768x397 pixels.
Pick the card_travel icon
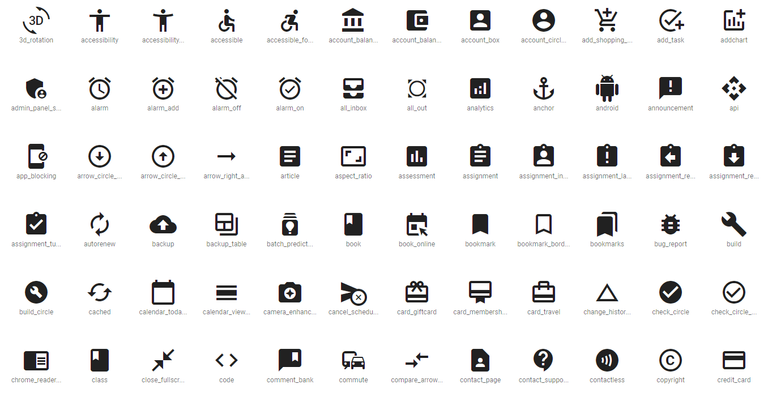point(544,292)
